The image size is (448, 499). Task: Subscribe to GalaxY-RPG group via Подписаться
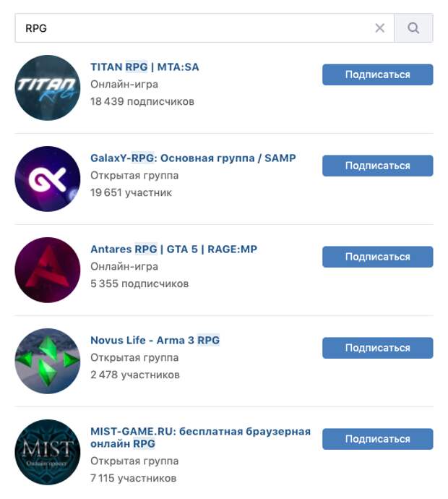click(x=378, y=166)
